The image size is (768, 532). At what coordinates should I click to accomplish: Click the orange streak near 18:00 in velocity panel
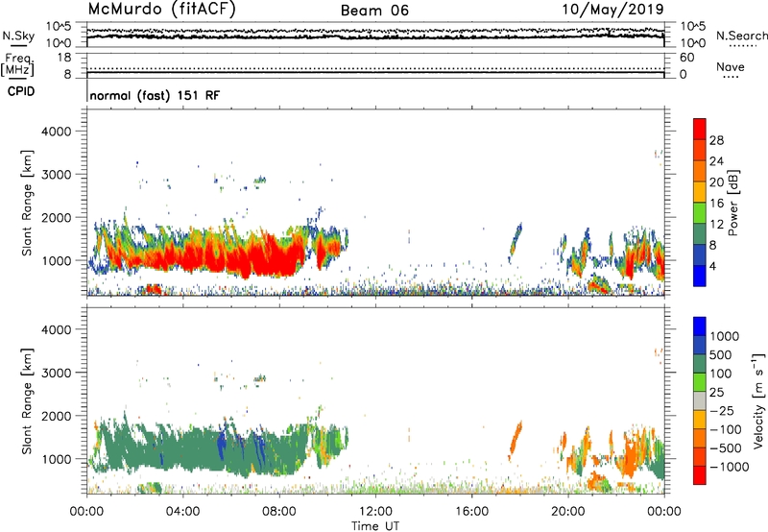click(515, 439)
